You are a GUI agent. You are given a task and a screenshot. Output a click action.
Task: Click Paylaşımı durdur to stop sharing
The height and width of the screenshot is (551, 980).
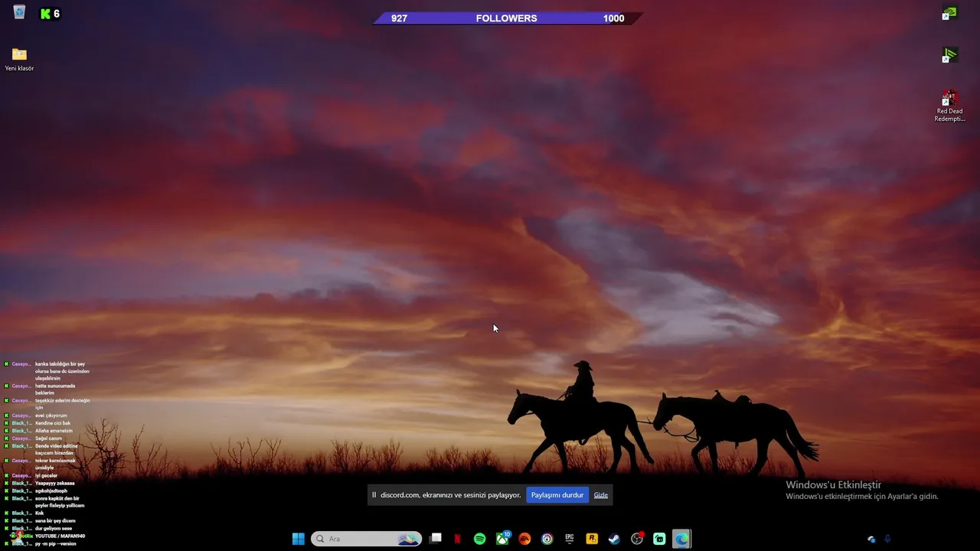pos(557,495)
